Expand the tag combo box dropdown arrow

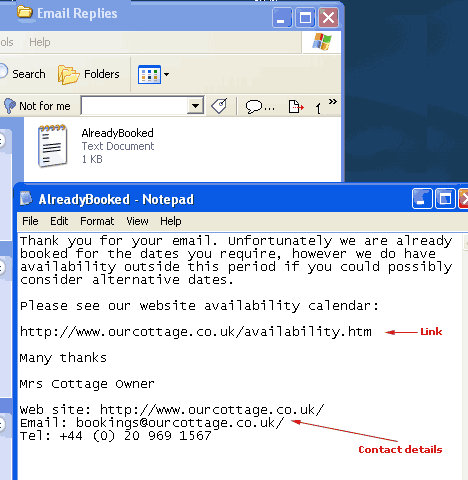[x=195, y=106]
